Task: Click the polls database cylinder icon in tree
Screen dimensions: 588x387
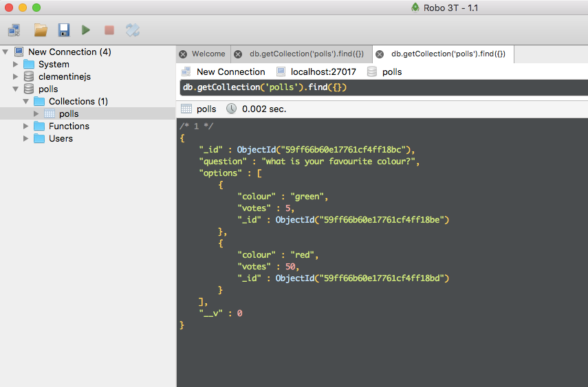Action: point(28,89)
